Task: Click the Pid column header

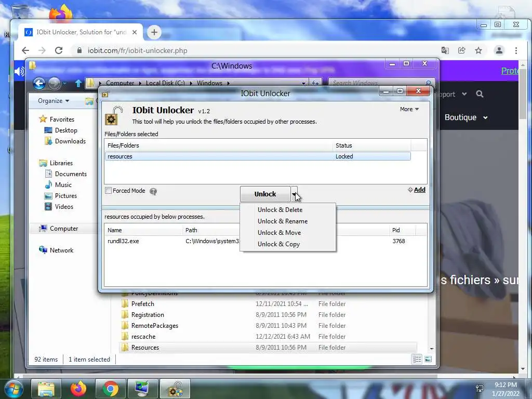Action: (403, 230)
